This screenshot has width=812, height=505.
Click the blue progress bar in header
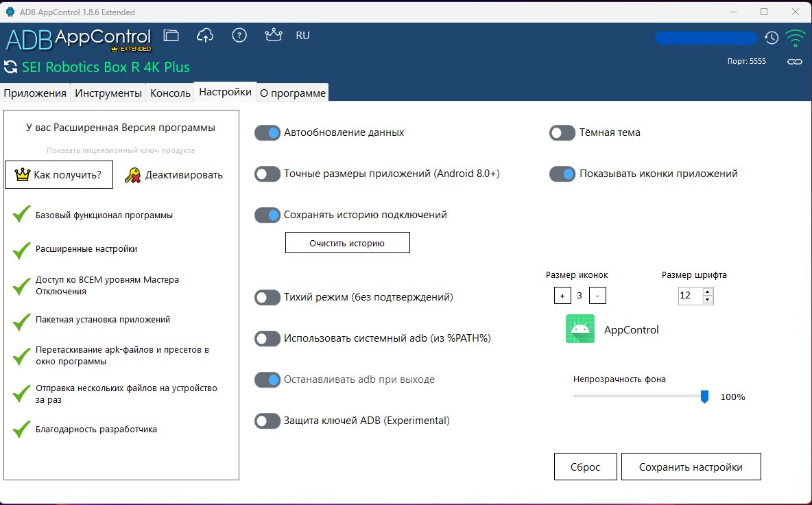point(706,38)
